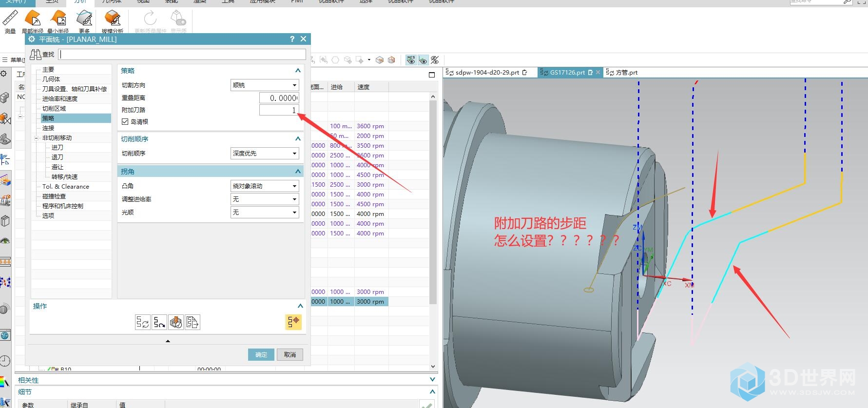Click the shaded cube icon in top toolbar

click(x=380, y=60)
